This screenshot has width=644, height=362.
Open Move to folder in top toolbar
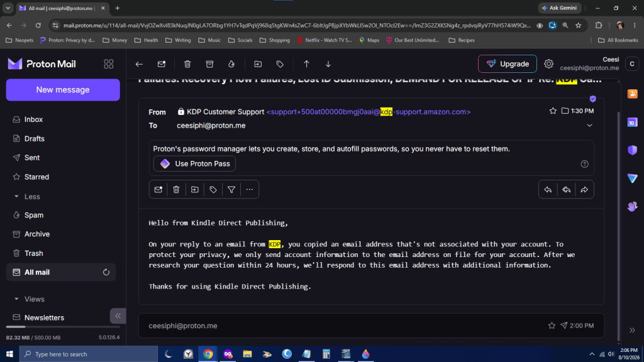coord(258,64)
